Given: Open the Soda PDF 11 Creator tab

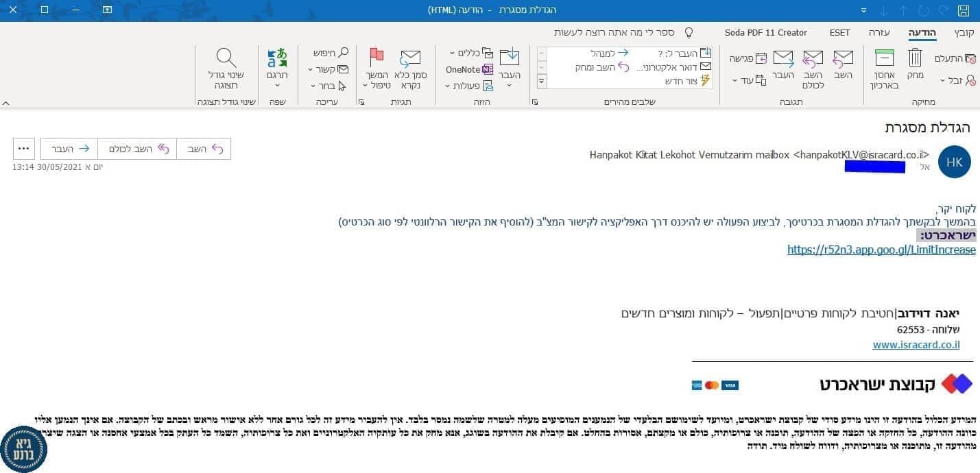Looking at the screenshot, I should pos(766,32).
